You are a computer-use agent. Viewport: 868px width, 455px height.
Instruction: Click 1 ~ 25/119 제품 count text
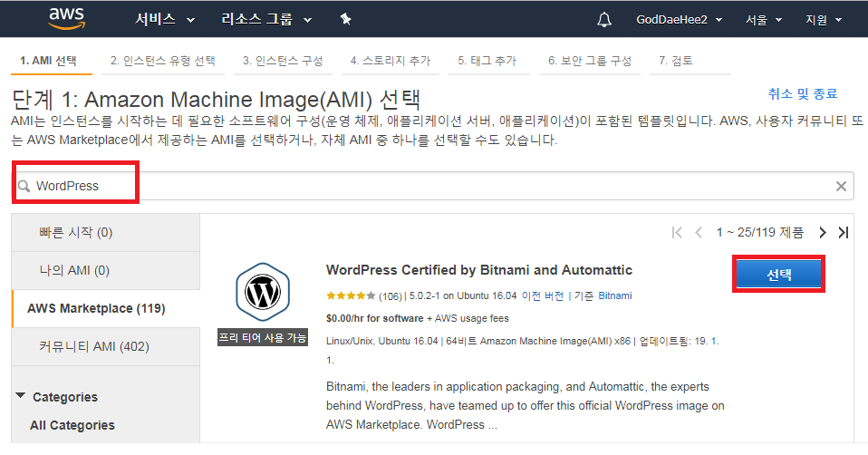[x=759, y=232]
